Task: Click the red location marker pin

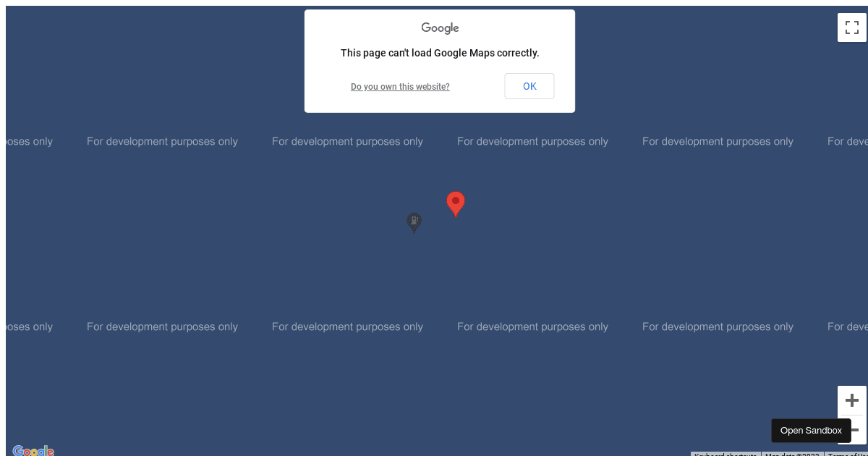Action: coord(455,204)
